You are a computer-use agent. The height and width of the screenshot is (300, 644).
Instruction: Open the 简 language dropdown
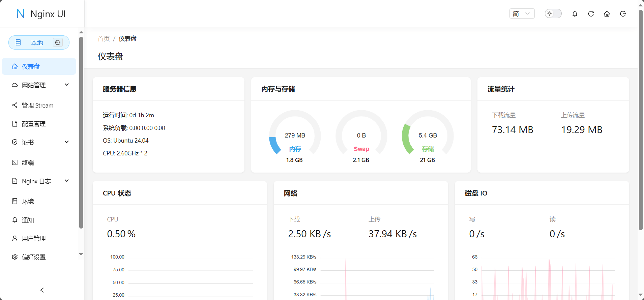(x=522, y=14)
